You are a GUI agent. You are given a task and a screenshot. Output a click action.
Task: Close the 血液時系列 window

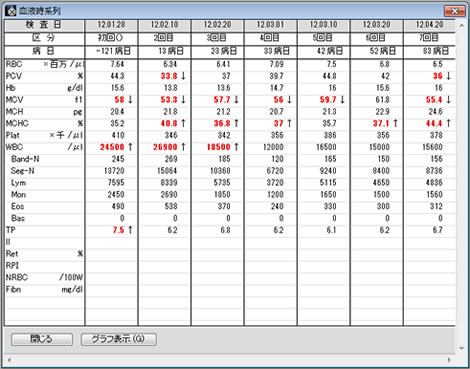coord(454,11)
